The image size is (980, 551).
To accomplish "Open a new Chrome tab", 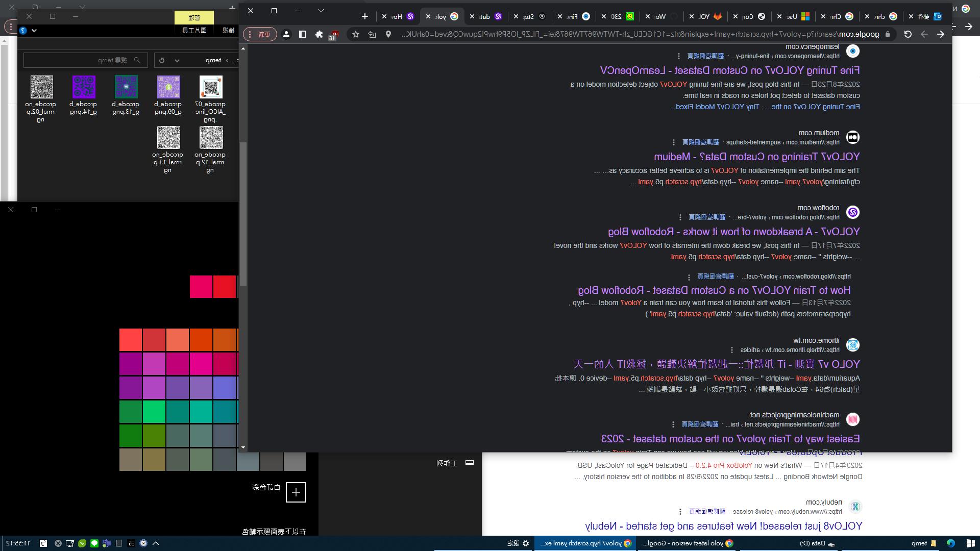I will (x=365, y=16).
